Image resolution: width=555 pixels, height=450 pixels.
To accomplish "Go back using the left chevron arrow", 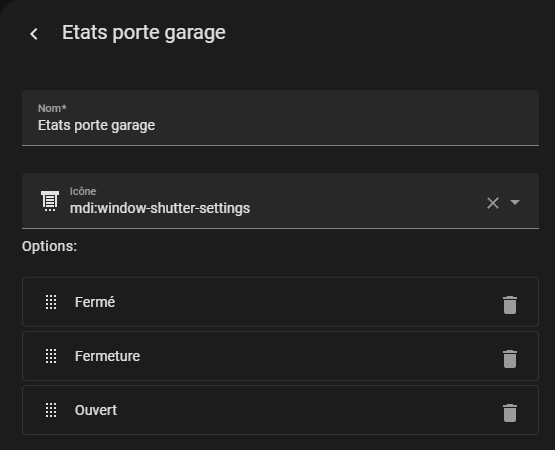I will coord(34,34).
